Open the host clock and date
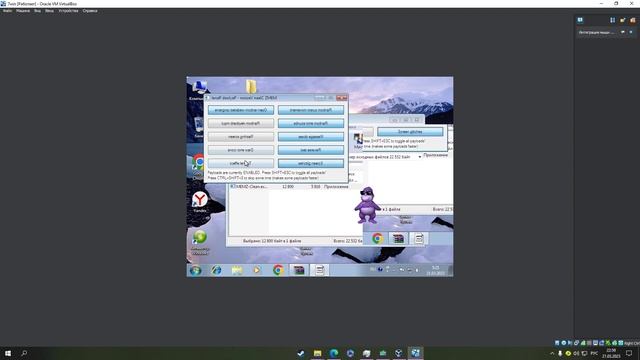 pos(611,353)
